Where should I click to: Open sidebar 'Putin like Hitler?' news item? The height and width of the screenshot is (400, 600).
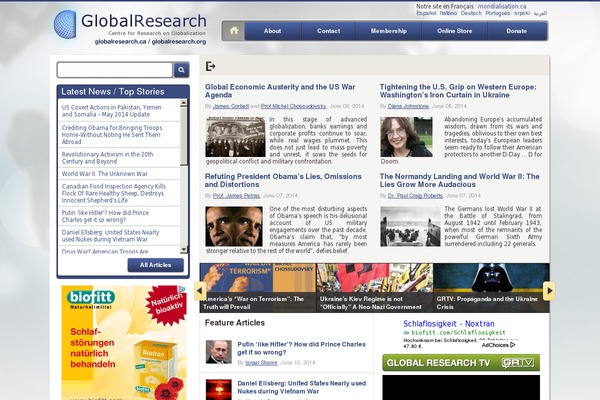click(105, 216)
